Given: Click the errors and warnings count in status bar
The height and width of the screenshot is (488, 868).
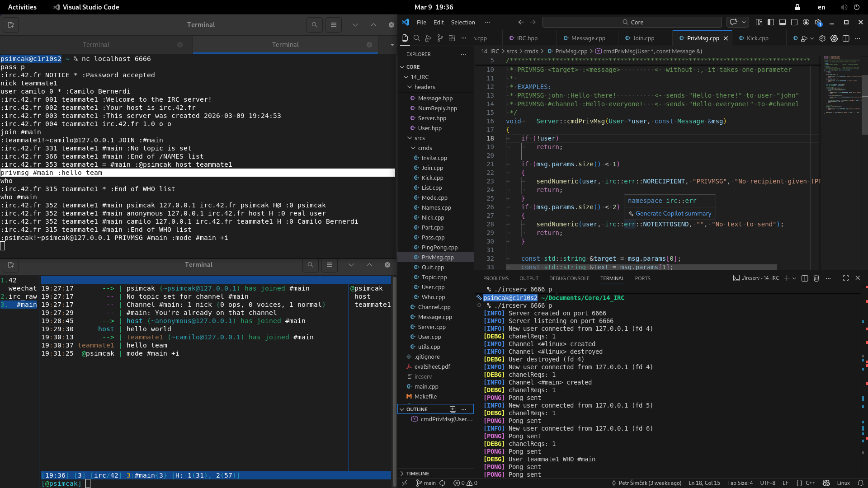Looking at the screenshot, I should point(466,483).
